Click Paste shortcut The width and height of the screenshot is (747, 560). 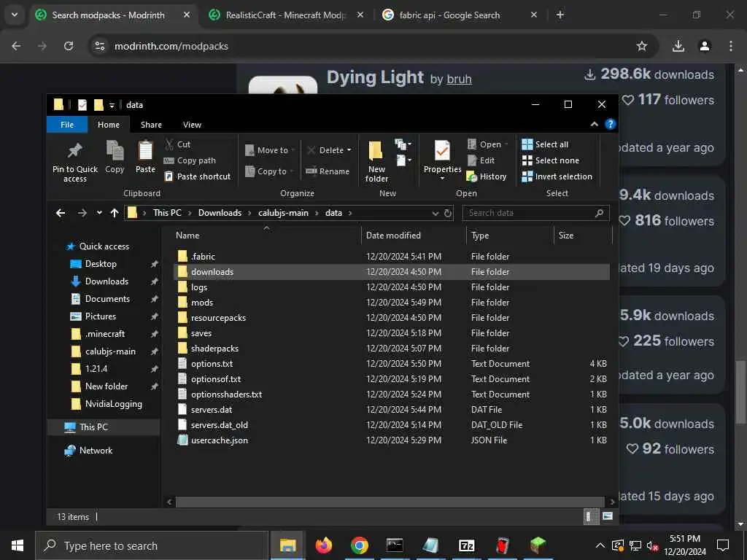pyautogui.click(x=197, y=176)
